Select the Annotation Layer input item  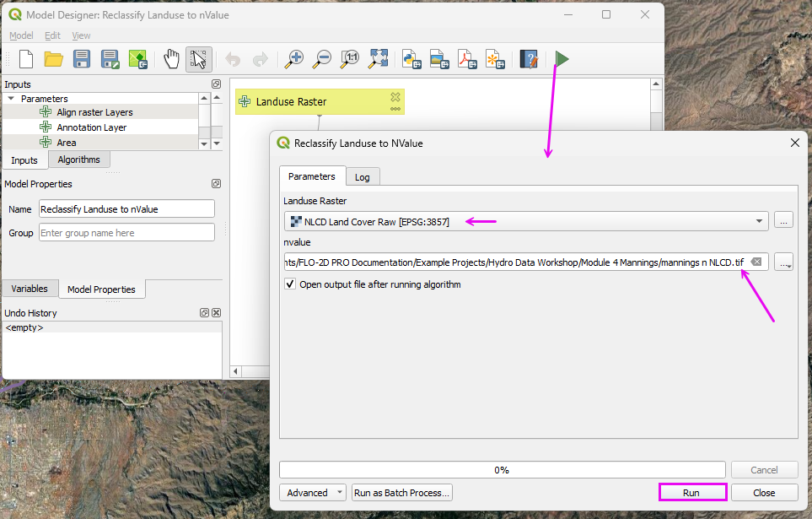pyautogui.click(x=91, y=127)
